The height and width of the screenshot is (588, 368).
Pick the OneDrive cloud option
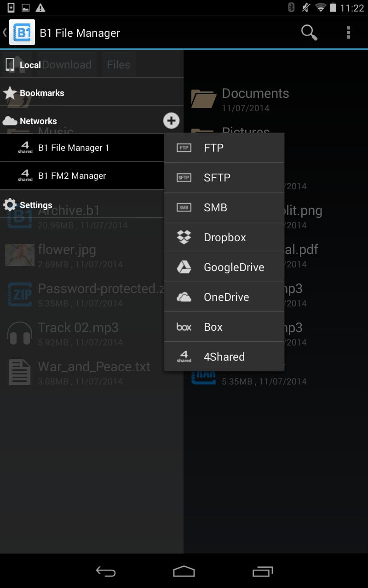tap(224, 297)
